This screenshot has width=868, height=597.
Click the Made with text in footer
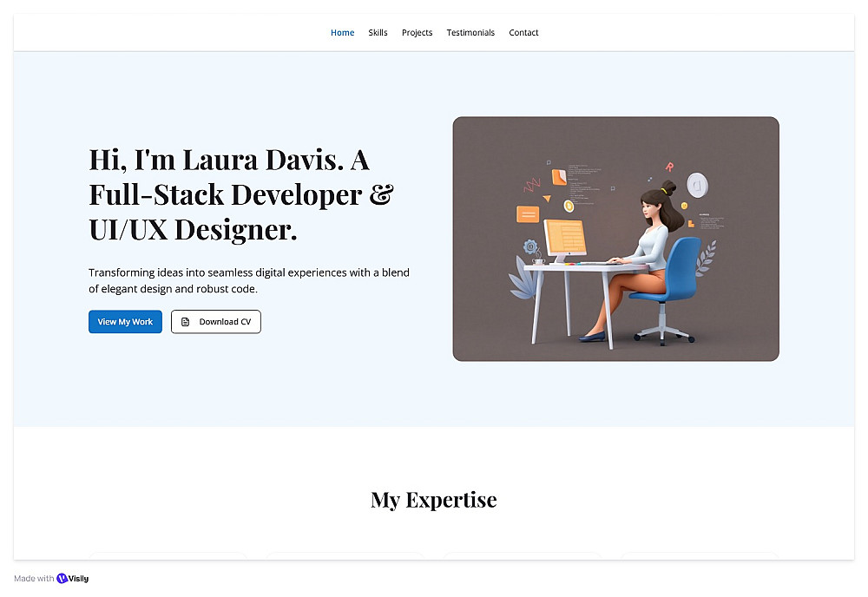[34, 578]
